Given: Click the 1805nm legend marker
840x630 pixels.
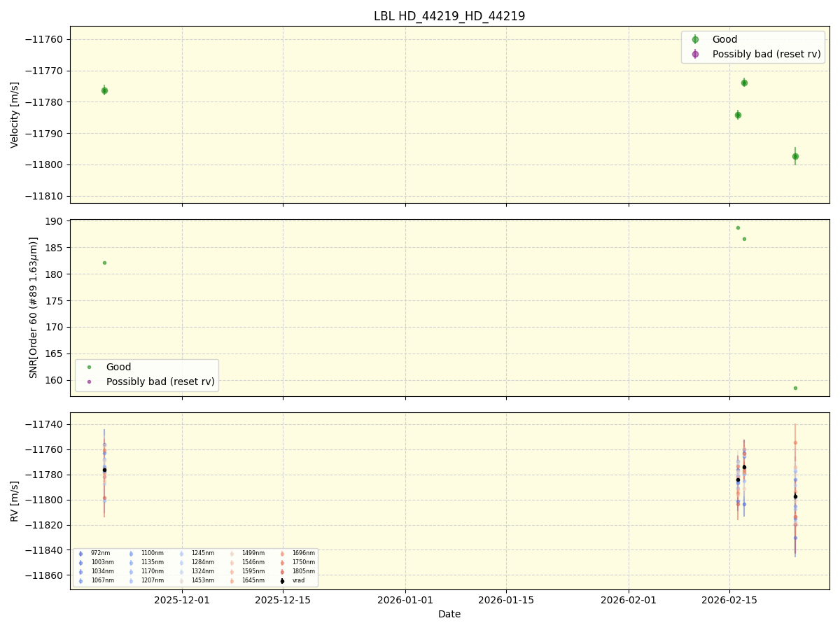Looking at the screenshot, I should click(282, 570).
